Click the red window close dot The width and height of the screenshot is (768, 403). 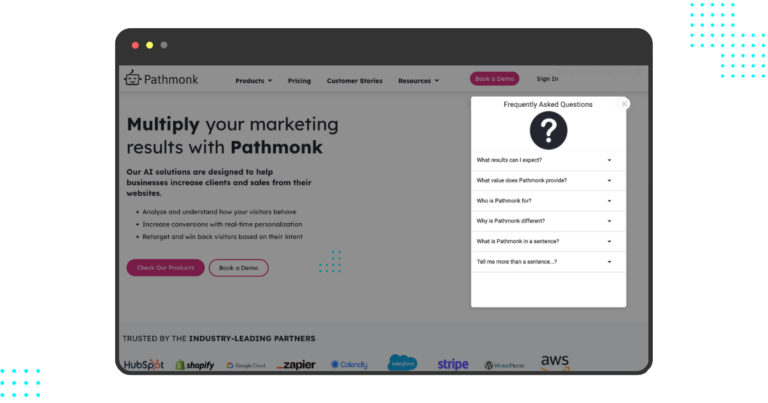135,45
